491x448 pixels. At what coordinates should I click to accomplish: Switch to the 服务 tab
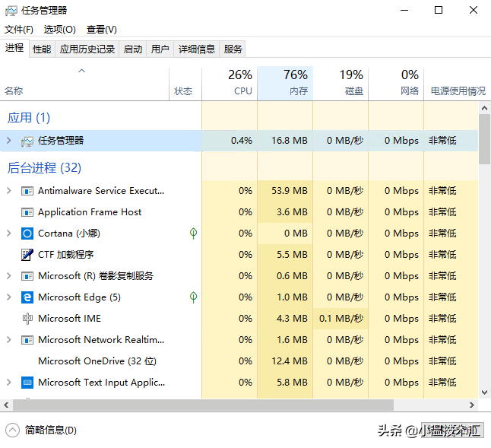233,49
